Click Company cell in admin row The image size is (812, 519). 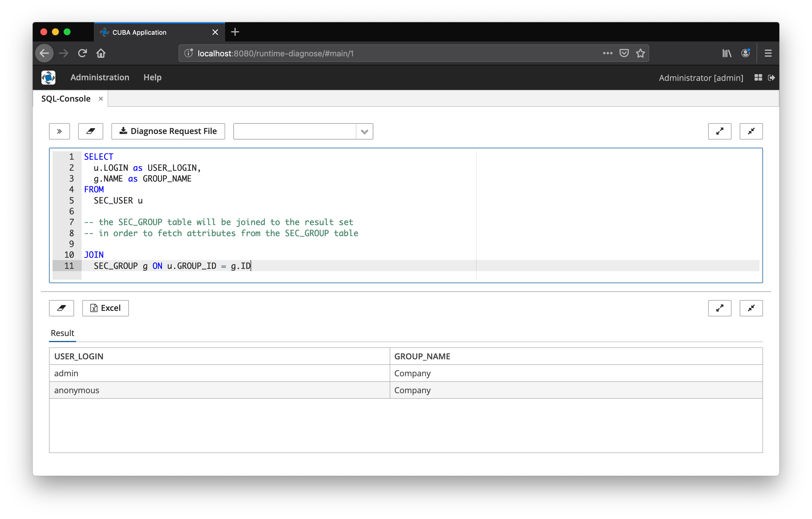coord(576,373)
